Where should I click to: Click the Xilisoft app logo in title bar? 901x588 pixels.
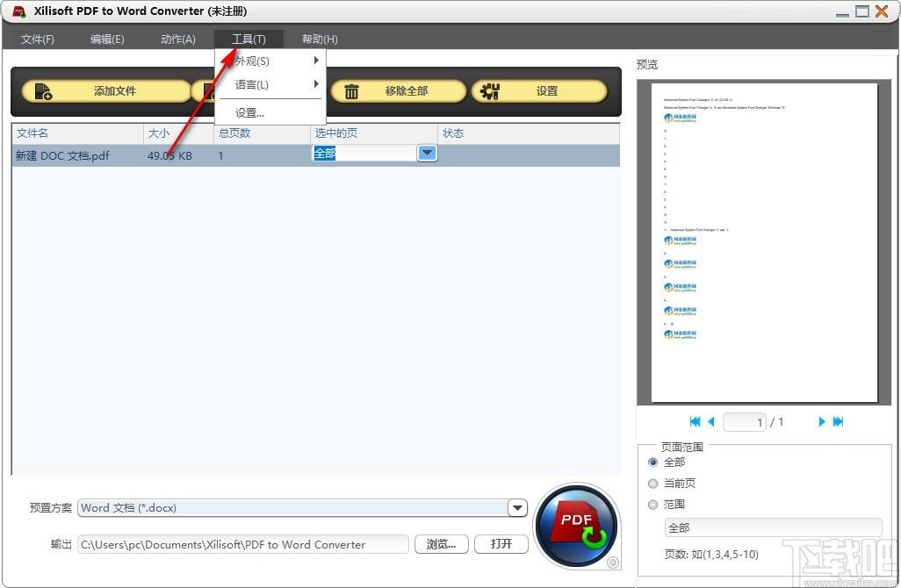(x=19, y=11)
